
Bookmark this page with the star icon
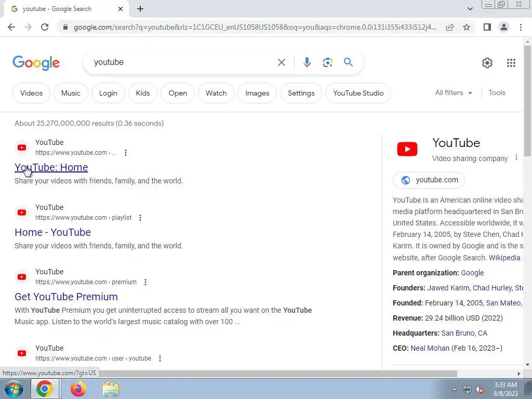467,27
